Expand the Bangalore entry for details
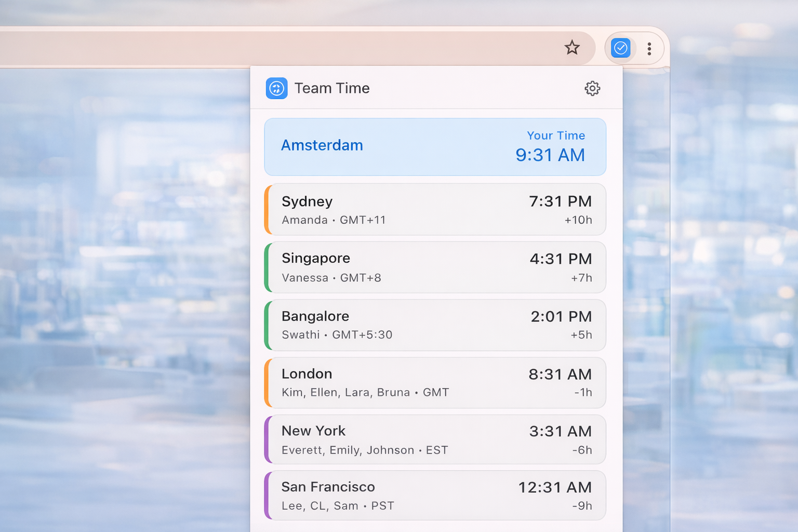 pyautogui.click(x=435, y=325)
